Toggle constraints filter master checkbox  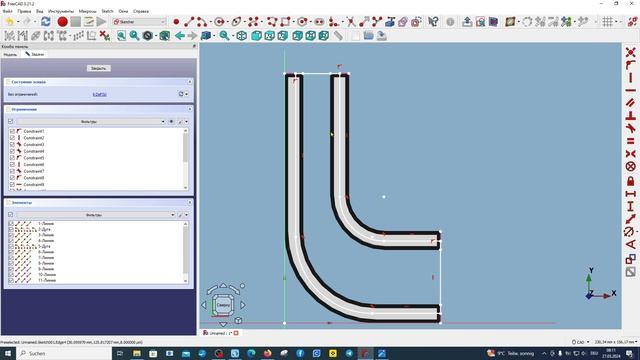coord(11,122)
